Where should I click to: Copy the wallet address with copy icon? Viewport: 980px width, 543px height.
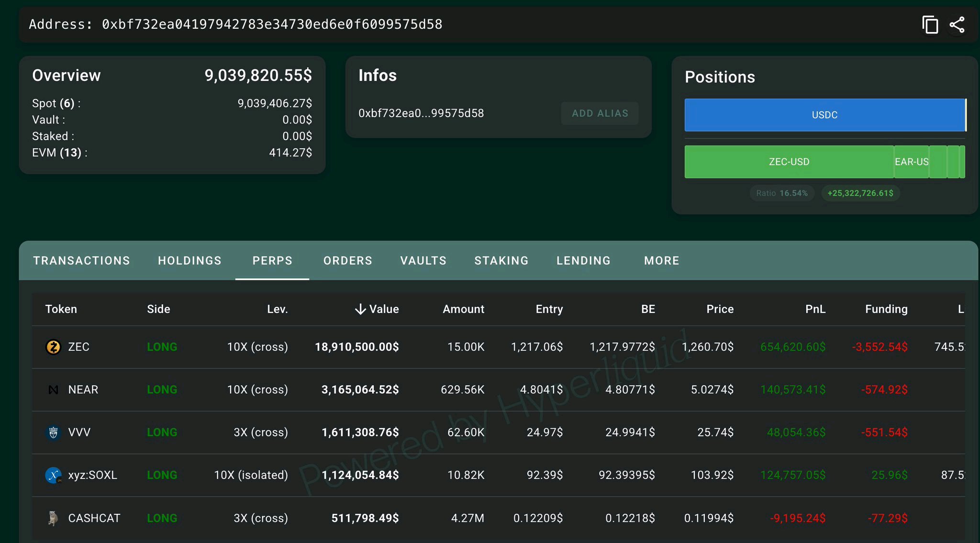tap(930, 24)
